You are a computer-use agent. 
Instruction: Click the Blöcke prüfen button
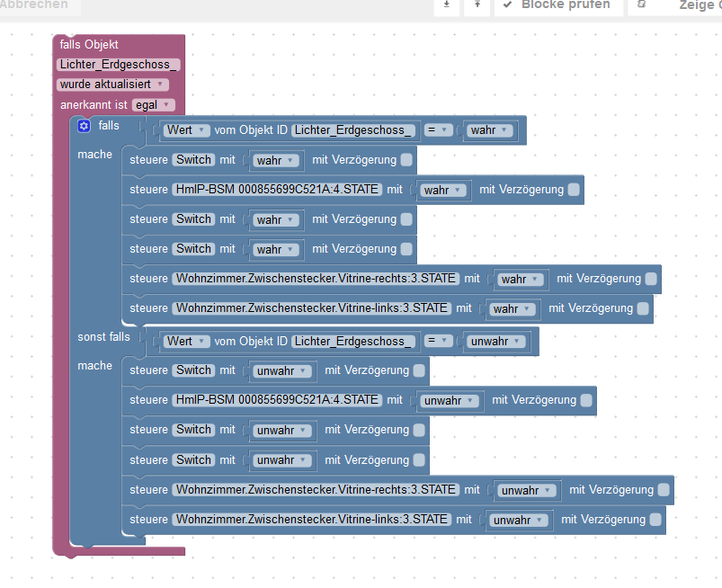(x=558, y=5)
